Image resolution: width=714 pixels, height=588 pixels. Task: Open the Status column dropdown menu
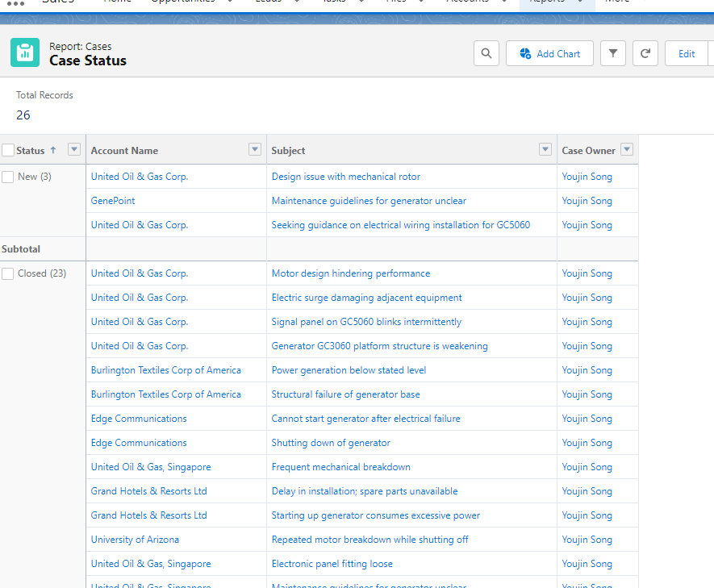coord(73,149)
